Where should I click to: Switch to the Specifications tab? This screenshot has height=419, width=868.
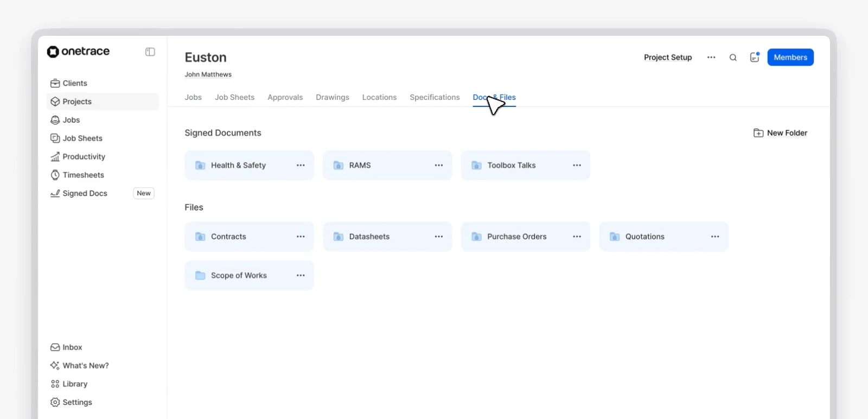[x=435, y=97]
